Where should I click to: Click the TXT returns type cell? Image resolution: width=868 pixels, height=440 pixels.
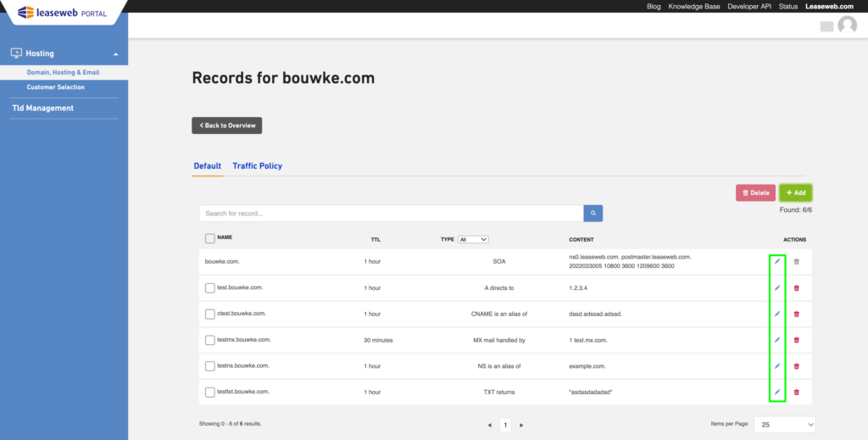498,392
